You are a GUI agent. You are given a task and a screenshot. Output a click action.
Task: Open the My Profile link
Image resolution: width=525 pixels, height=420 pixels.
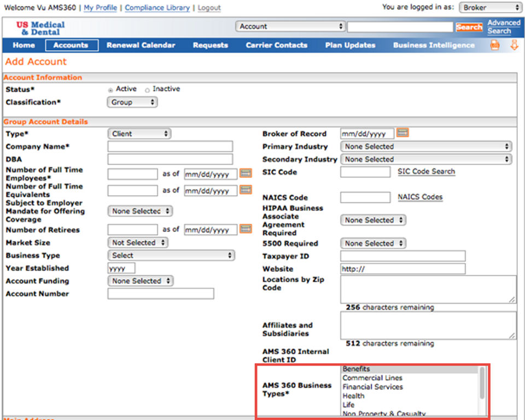(x=100, y=7)
